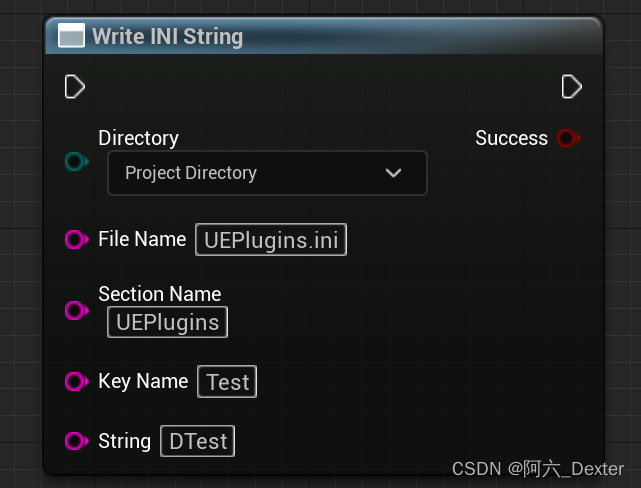Open the Project Directory dropdown
The image size is (641, 488).
[x=266, y=173]
